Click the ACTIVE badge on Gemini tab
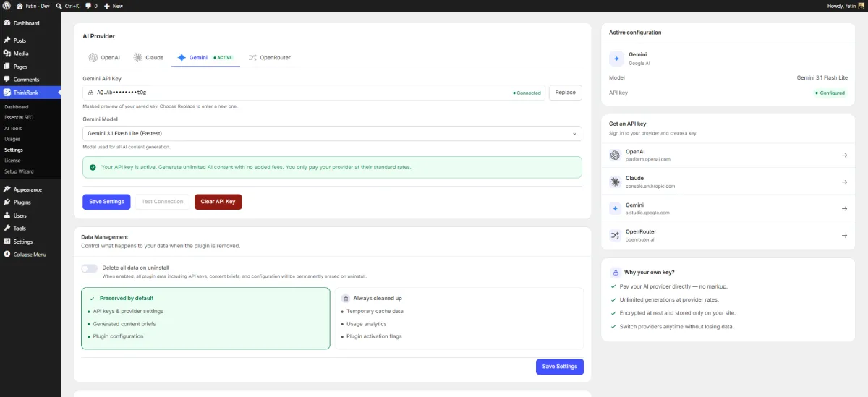 224,57
